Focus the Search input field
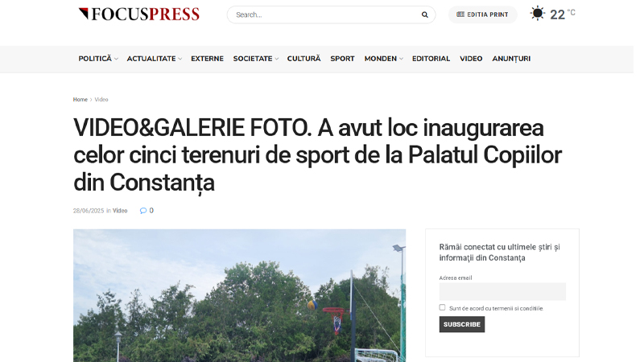Image resolution: width=644 pixels, height=362 pixels. (327, 14)
